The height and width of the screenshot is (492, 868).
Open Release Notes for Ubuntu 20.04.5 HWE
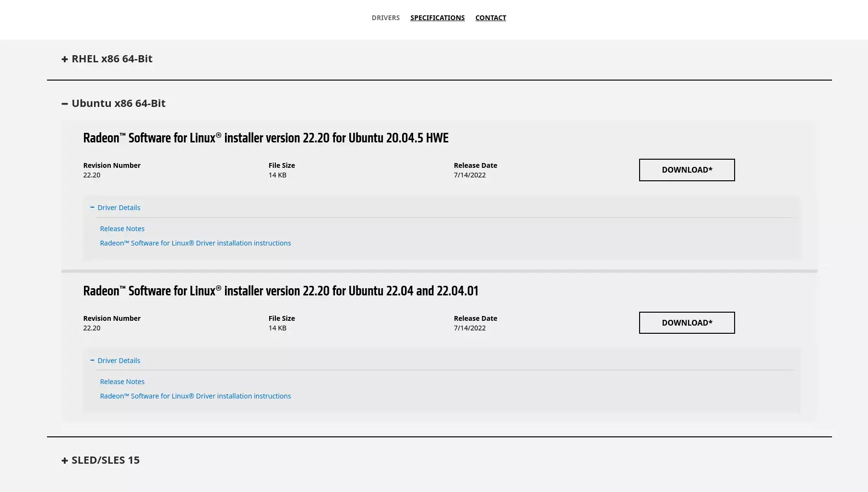point(122,228)
